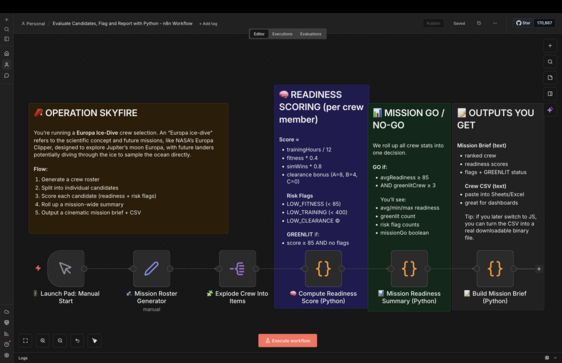562x363 pixels.
Task: Click text 'paste into Sheets/Excel'
Action: click(494, 194)
